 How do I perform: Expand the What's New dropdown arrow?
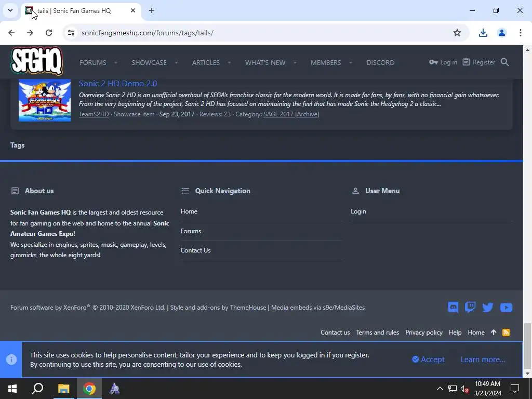295,63
